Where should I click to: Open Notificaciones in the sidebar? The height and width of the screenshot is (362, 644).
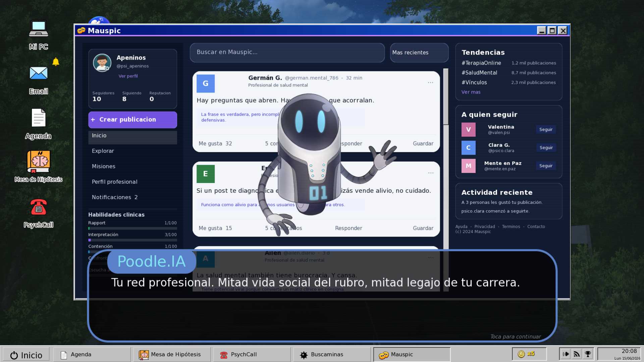(132, 197)
